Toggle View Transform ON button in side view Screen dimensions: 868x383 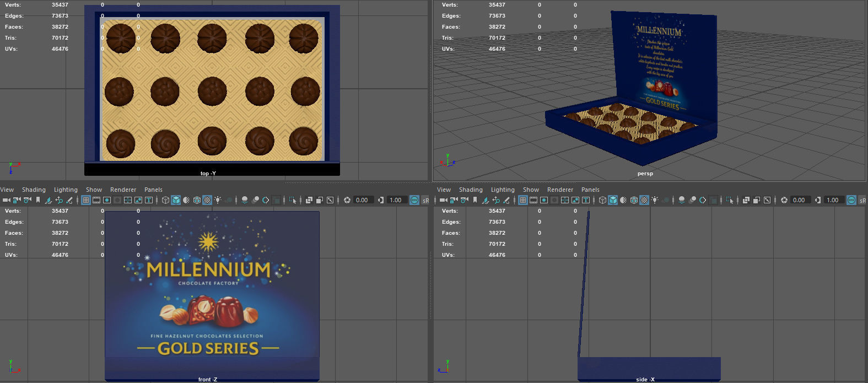[851, 200]
